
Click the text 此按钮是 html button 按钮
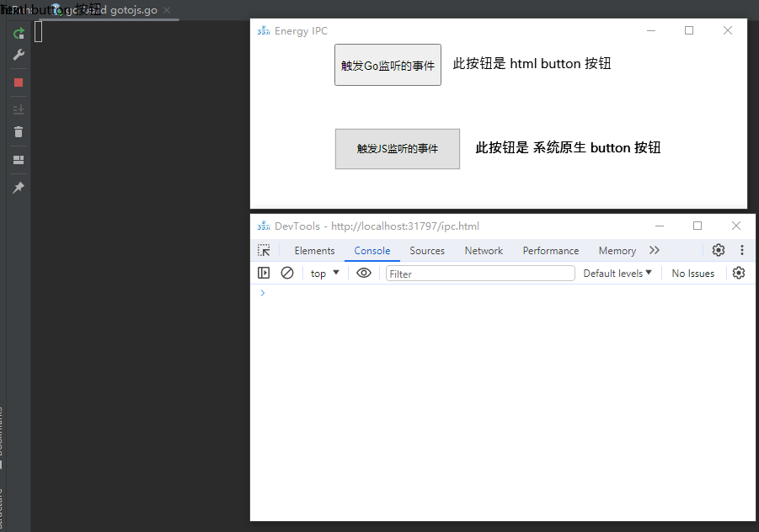click(x=532, y=64)
